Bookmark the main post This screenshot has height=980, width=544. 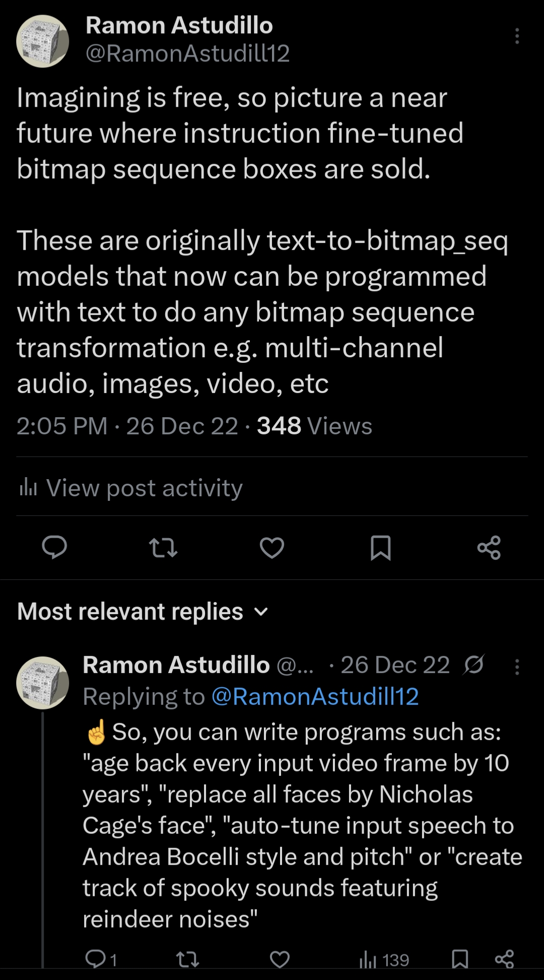tap(381, 548)
